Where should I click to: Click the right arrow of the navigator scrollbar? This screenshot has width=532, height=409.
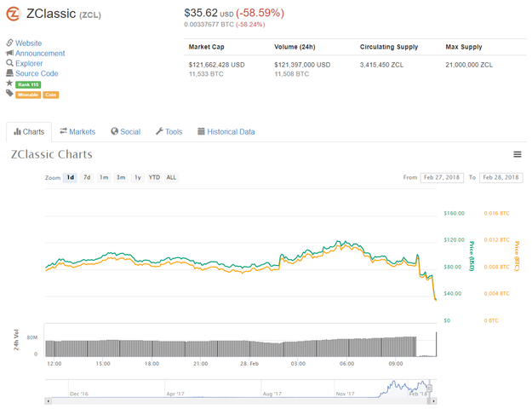tap(433, 401)
